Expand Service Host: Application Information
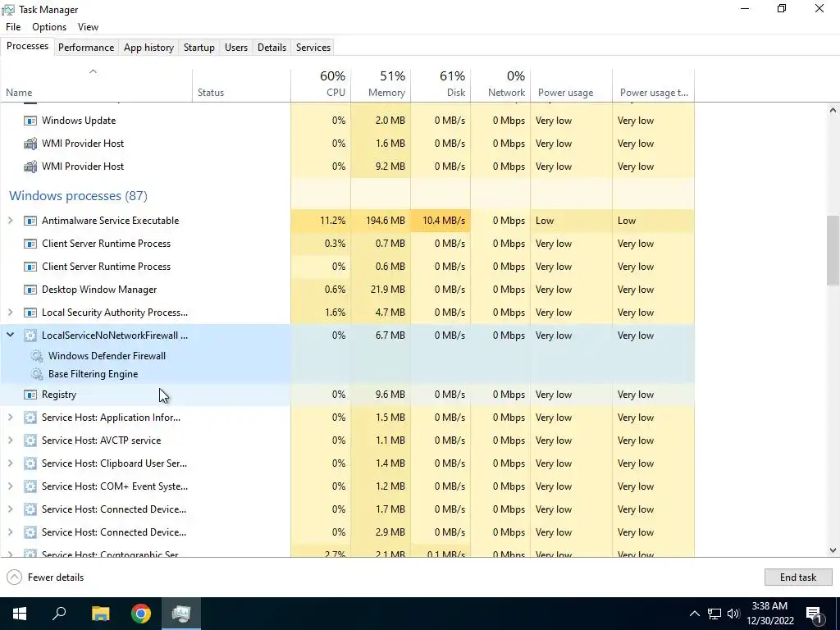 (10, 418)
